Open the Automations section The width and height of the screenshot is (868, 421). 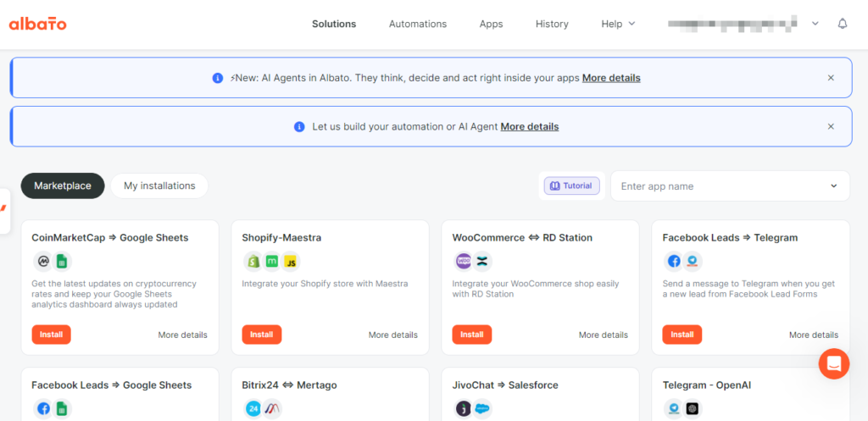point(417,24)
